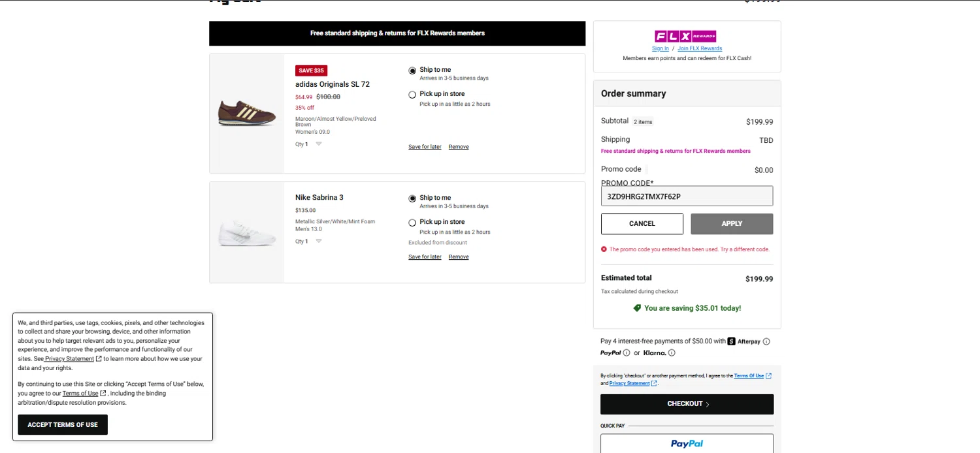Apply the promo code
Screen dimensions: 980x453
point(732,224)
